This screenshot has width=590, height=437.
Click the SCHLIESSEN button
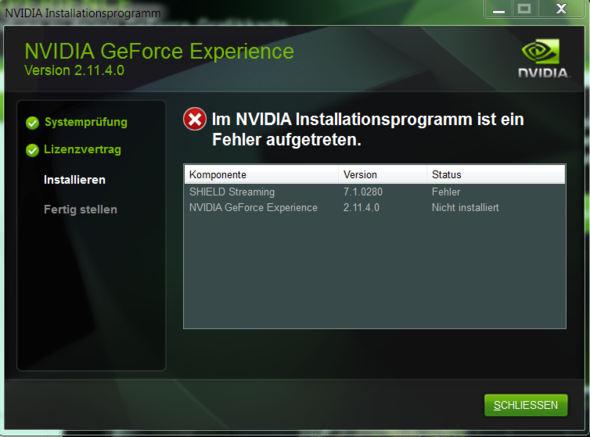click(x=526, y=405)
